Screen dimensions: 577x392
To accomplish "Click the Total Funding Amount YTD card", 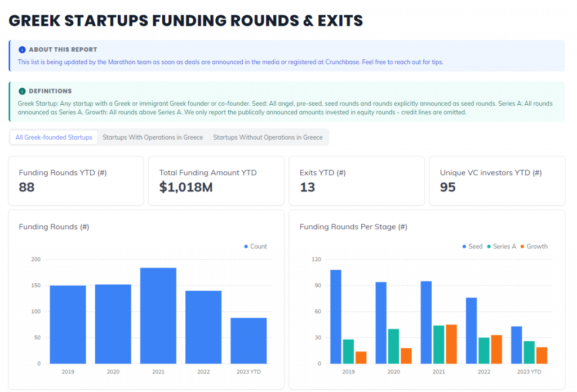I will (x=216, y=181).
